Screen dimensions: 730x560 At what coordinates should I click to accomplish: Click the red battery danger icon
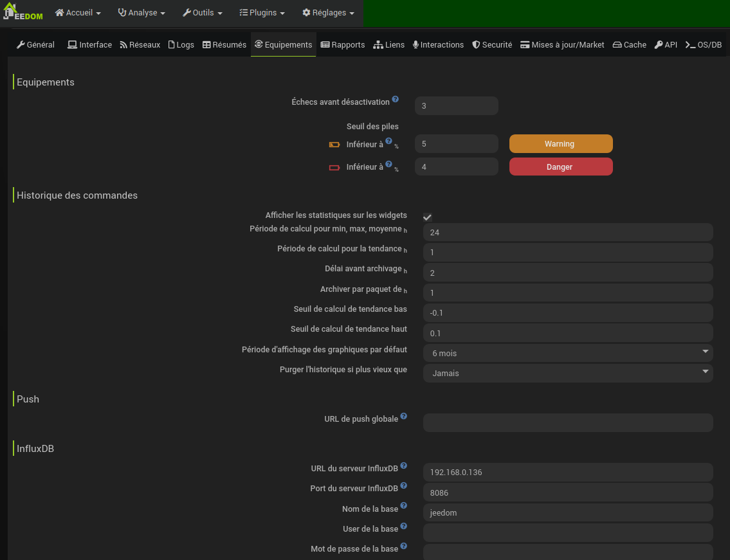(334, 167)
